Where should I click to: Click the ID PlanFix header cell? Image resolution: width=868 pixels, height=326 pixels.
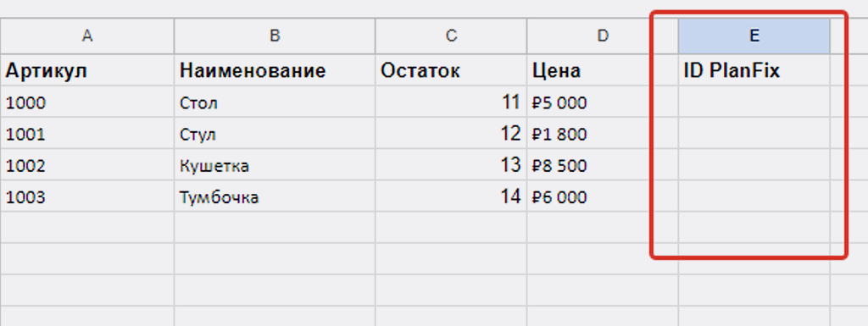tap(754, 70)
